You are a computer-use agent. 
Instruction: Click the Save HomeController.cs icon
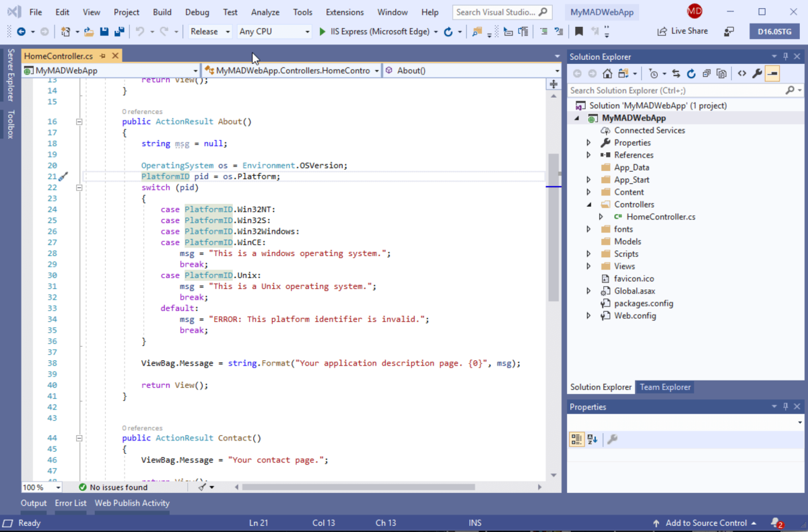(x=104, y=31)
